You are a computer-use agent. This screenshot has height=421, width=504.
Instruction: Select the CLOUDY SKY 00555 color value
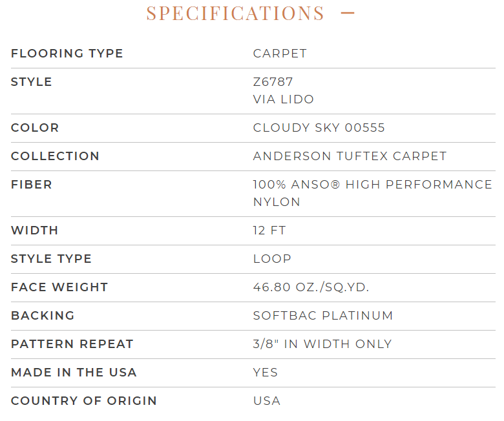coord(319,128)
